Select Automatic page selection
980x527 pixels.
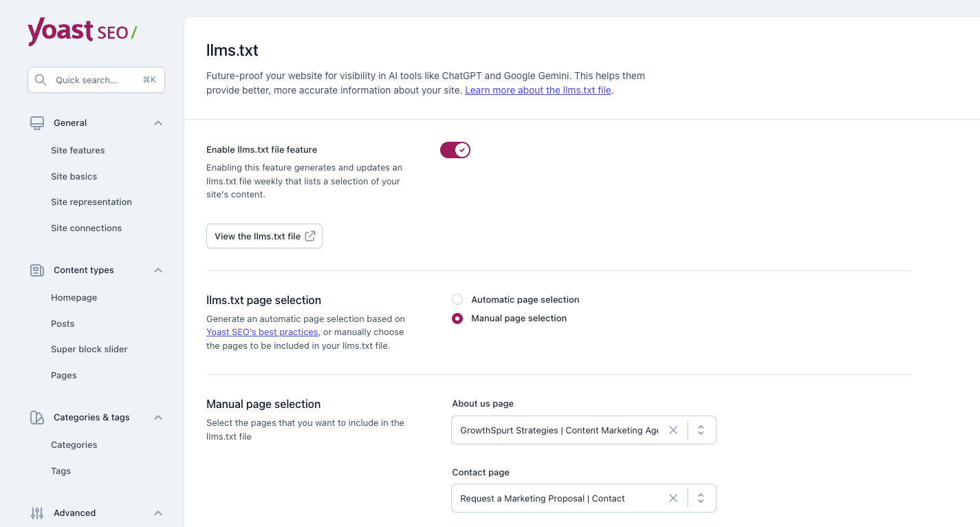pyautogui.click(x=457, y=299)
